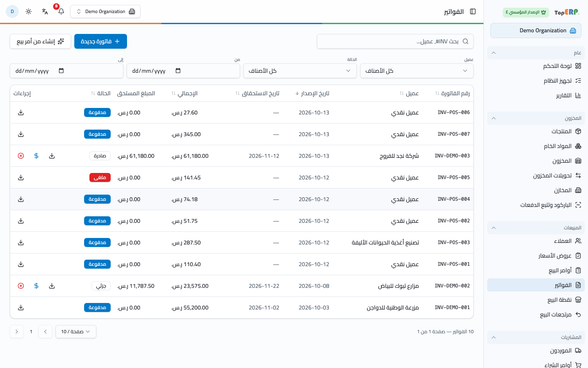Sort by رقم الفاتورة column

coord(452,93)
